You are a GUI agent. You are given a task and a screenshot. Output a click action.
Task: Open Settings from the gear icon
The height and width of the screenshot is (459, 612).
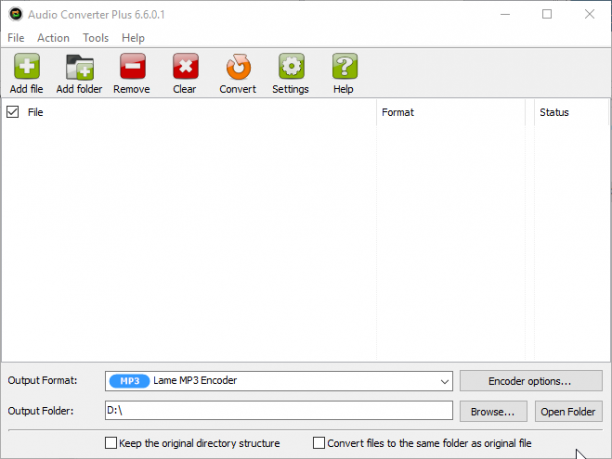pos(291,66)
